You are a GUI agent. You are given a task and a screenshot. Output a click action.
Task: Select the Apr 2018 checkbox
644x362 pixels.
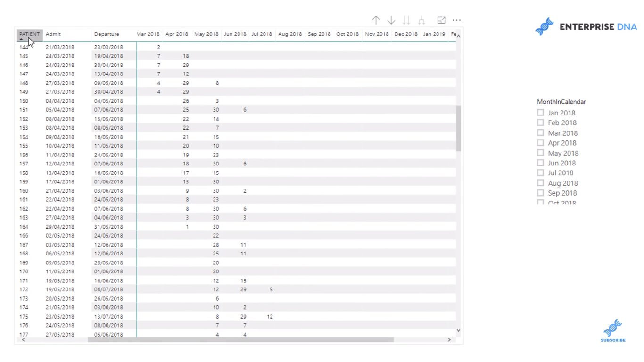(x=540, y=143)
